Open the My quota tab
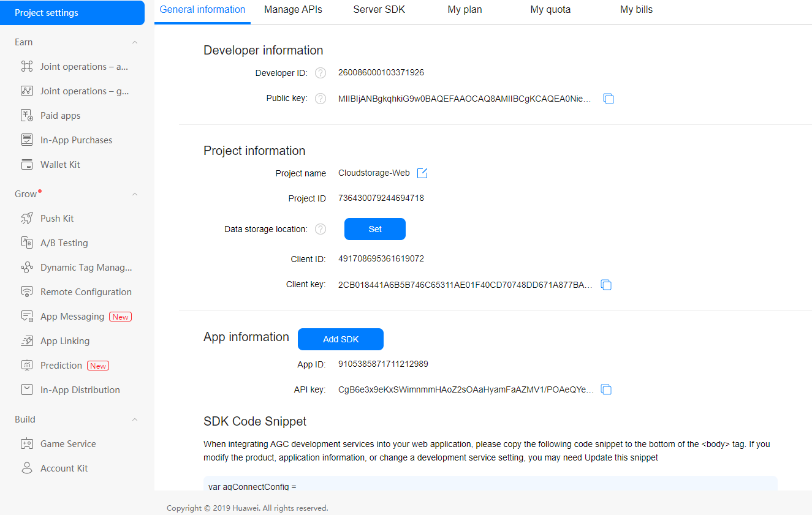Viewport: 812px width, 515px height. [550, 9]
